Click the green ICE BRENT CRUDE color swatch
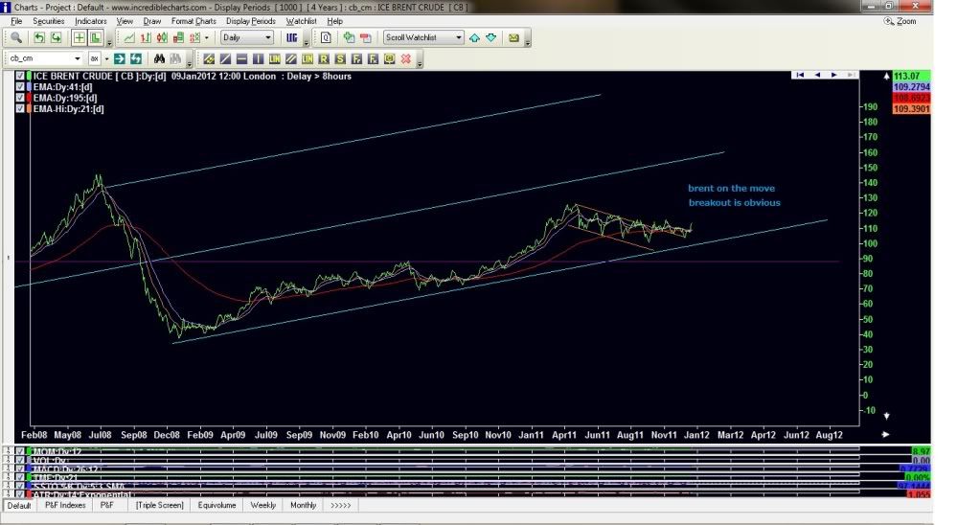Viewport: 980px width, 525px height. pos(29,77)
